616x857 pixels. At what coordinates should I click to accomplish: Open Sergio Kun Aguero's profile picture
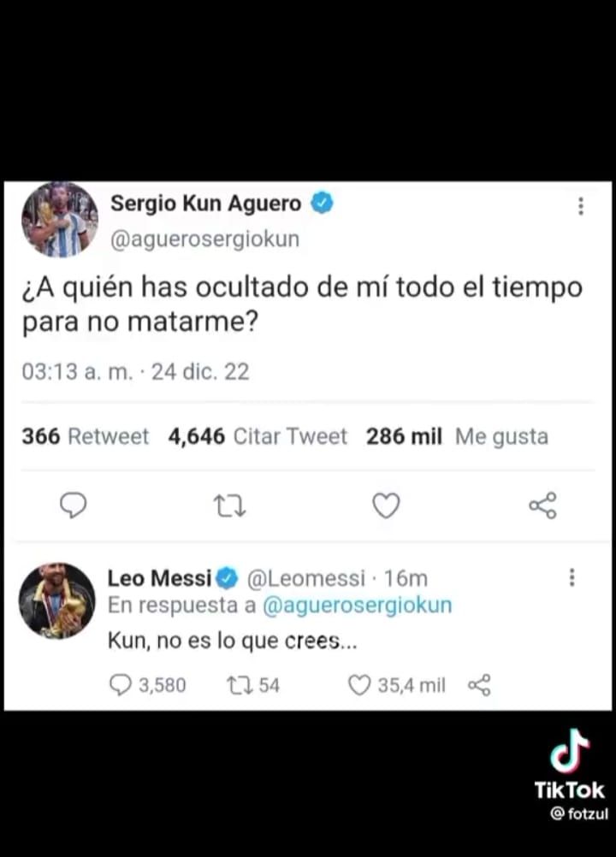click(59, 220)
